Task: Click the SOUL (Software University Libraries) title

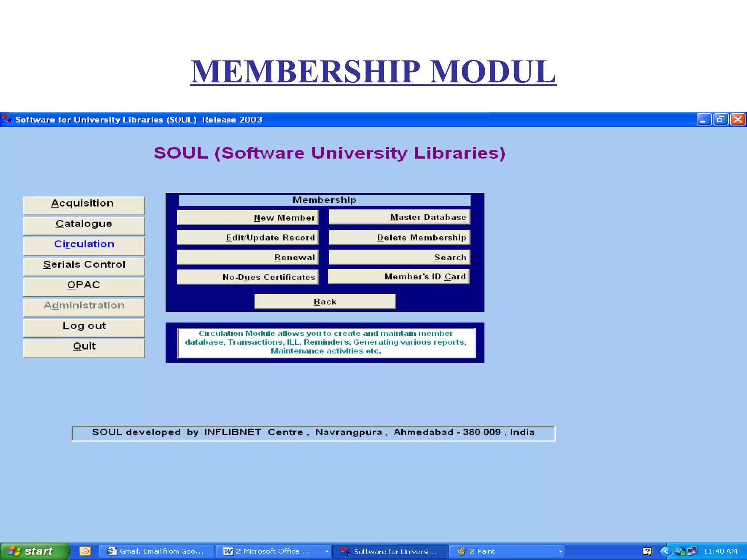Action: click(330, 153)
